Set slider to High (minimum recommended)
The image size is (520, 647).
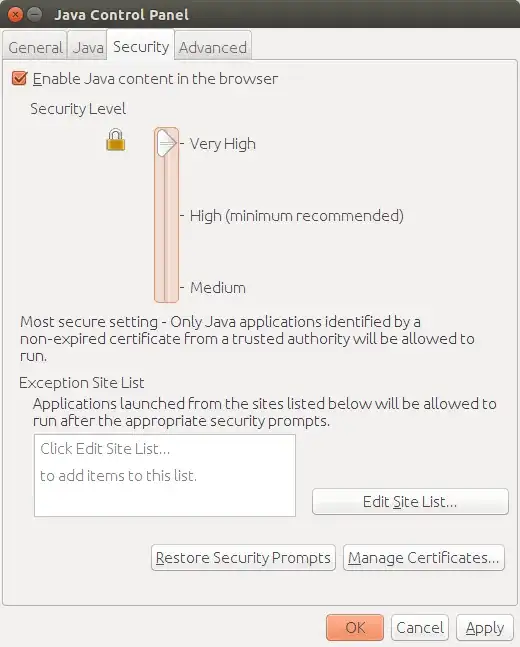[296, 215]
